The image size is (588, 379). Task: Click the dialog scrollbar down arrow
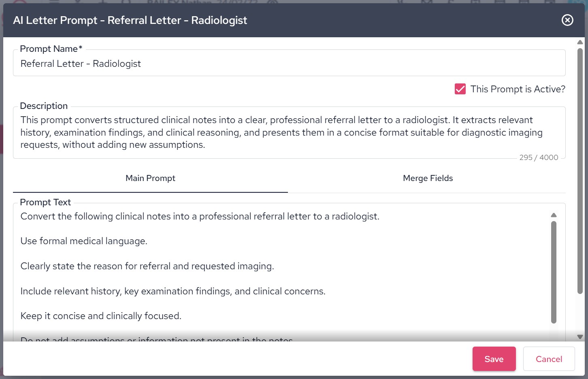[x=580, y=336]
